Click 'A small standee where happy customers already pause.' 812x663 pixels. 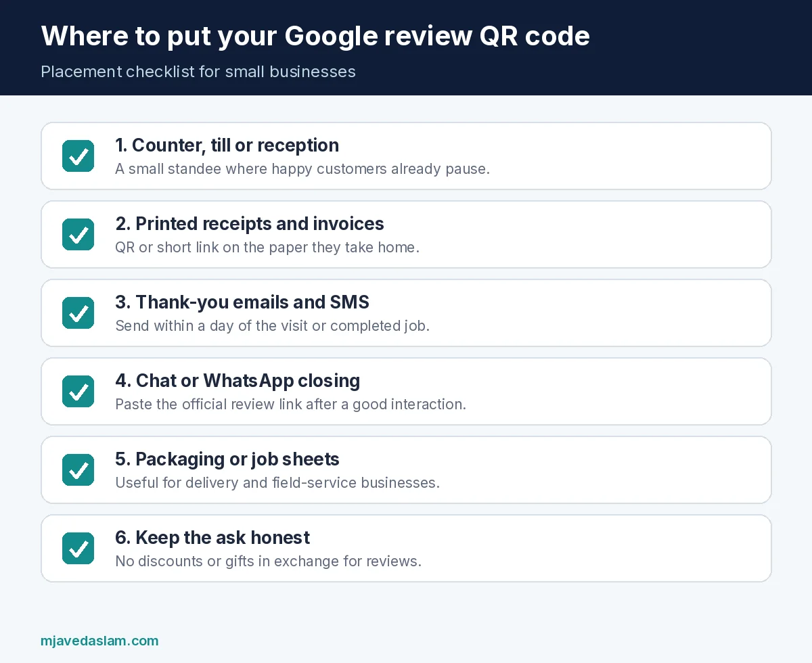302,169
